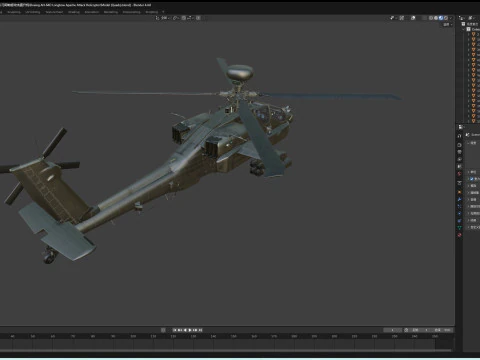The width and height of the screenshot is (480, 360).
Task: Expand the Custom Properties panel
Action: click(x=468, y=227)
